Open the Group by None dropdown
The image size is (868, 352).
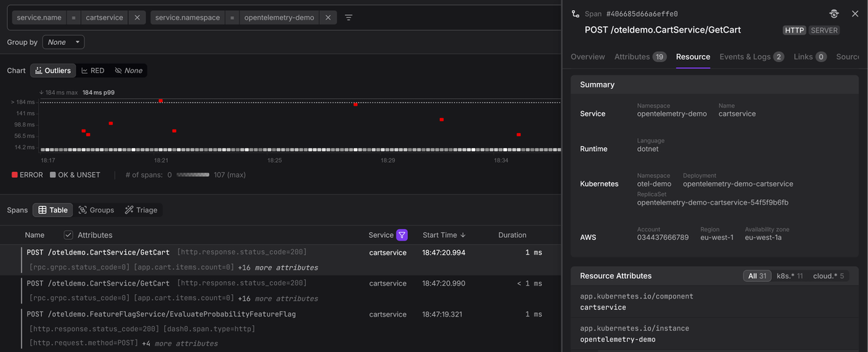pyautogui.click(x=64, y=42)
